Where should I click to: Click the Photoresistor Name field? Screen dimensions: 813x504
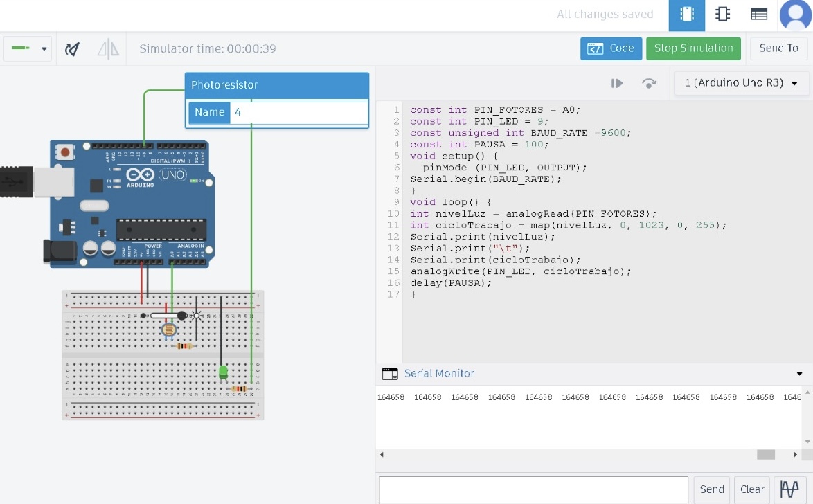[x=298, y=112]
